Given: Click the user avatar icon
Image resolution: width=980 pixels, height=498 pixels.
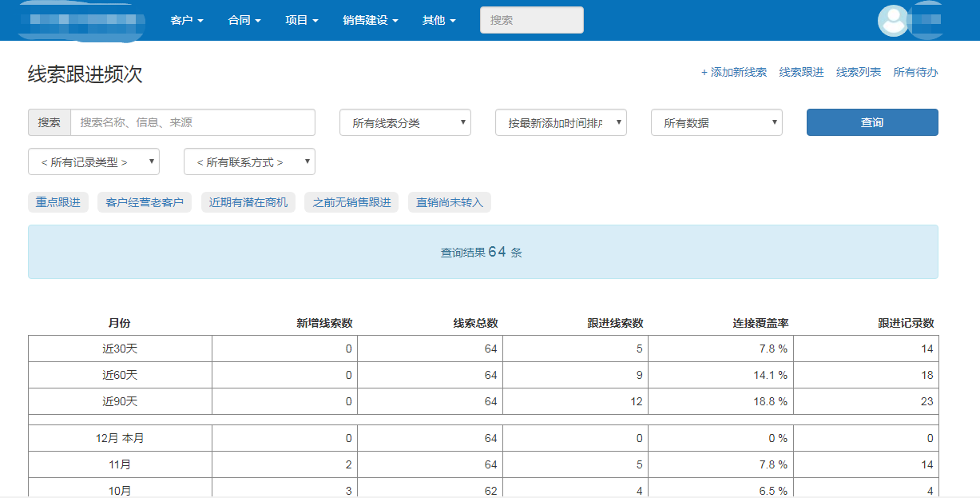Looking at the screenshot, I should tap(892, 21).
